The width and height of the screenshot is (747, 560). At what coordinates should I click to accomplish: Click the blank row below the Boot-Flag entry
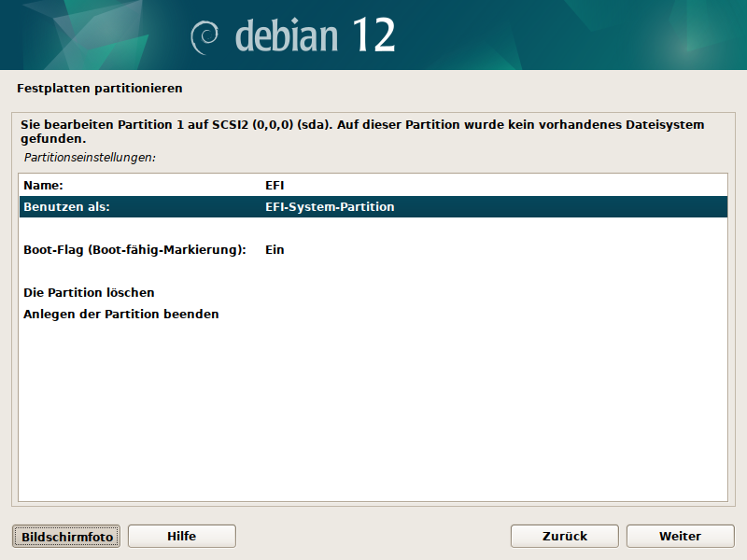(373, 272)
